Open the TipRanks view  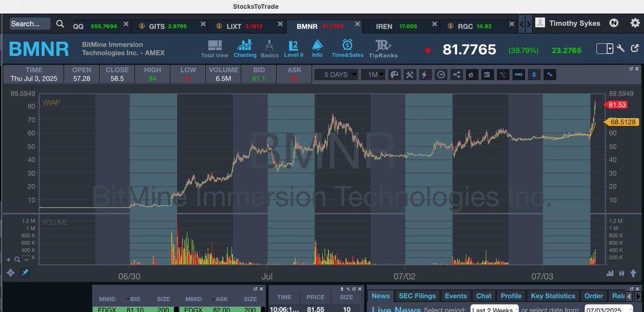pos(383,48)
